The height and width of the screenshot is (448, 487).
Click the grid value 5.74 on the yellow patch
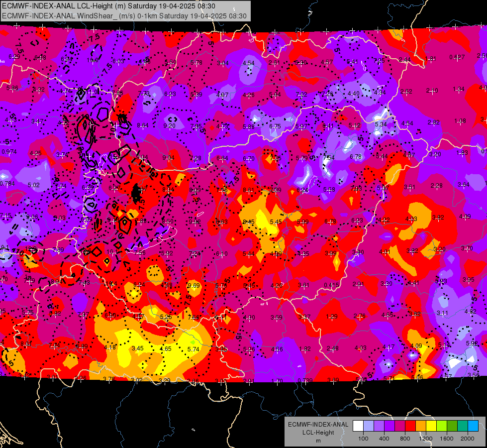(193, 349)
